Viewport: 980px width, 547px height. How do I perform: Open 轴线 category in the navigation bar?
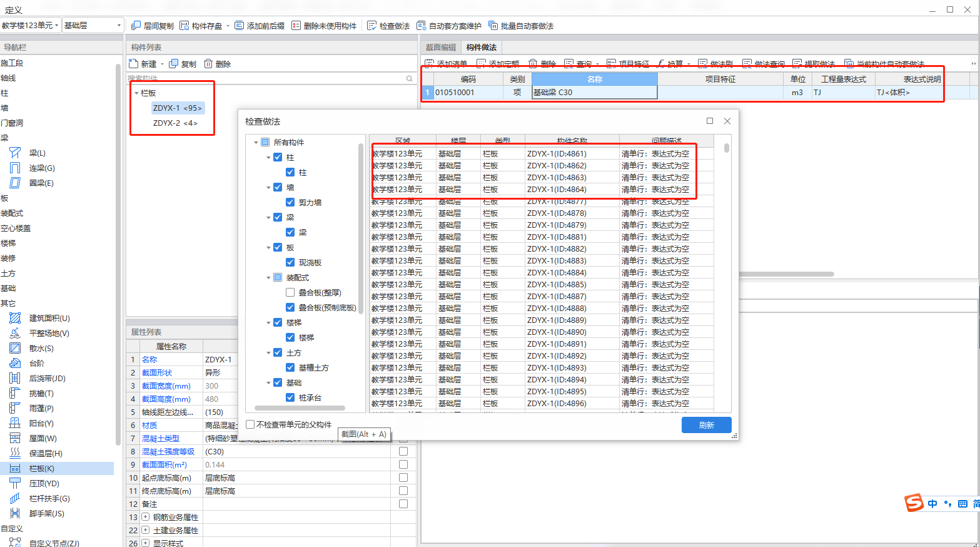tap(8, 78)
